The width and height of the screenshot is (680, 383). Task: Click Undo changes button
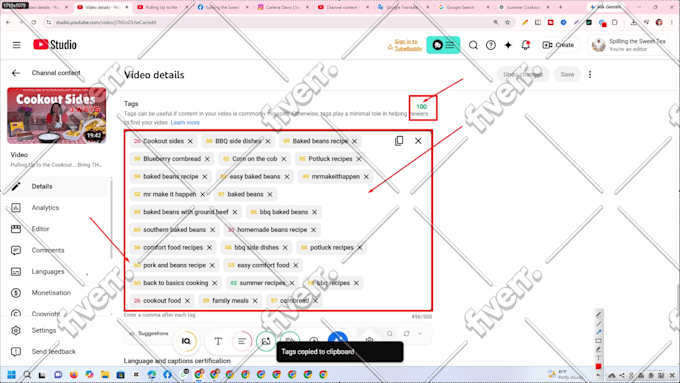point(523,75)
